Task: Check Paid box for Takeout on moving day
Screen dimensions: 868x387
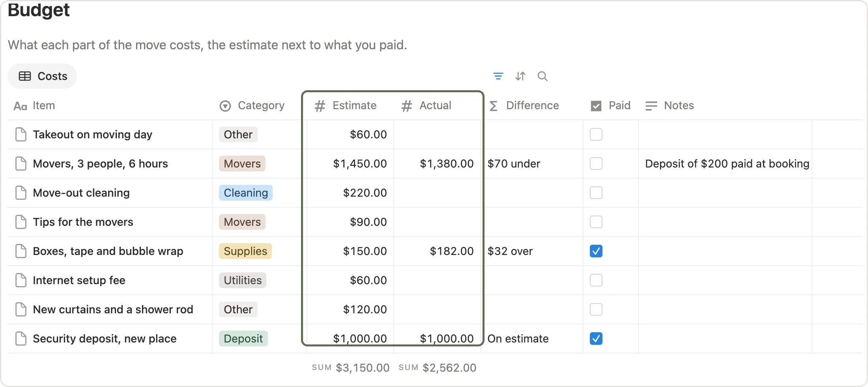Action: tap(596, 134)
